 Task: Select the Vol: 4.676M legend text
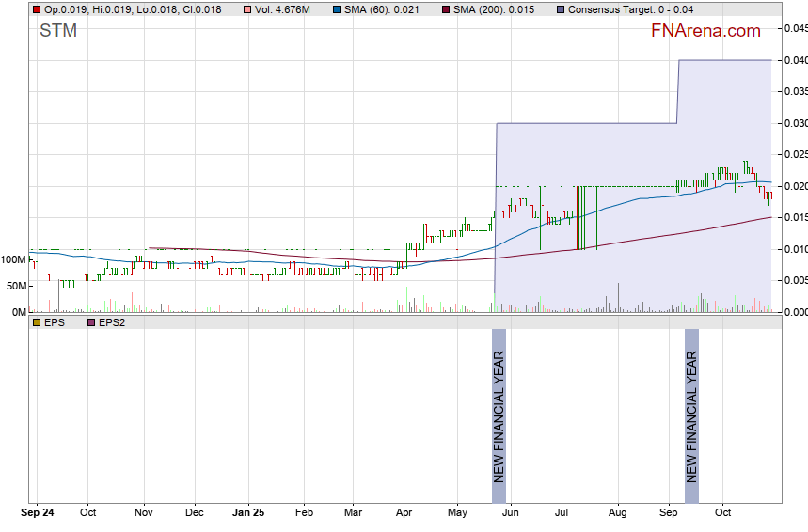[282, 9]
